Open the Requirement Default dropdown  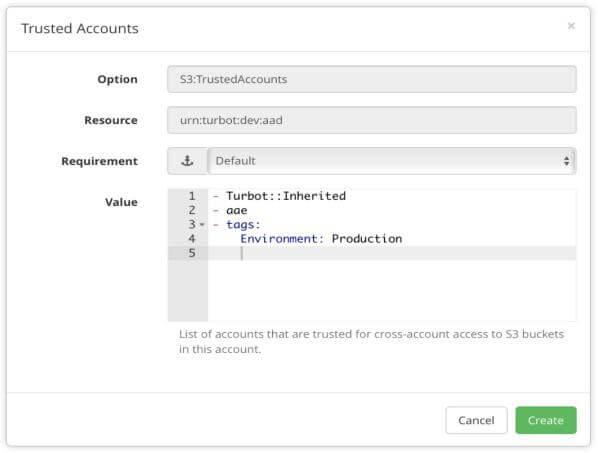(392, 161)
